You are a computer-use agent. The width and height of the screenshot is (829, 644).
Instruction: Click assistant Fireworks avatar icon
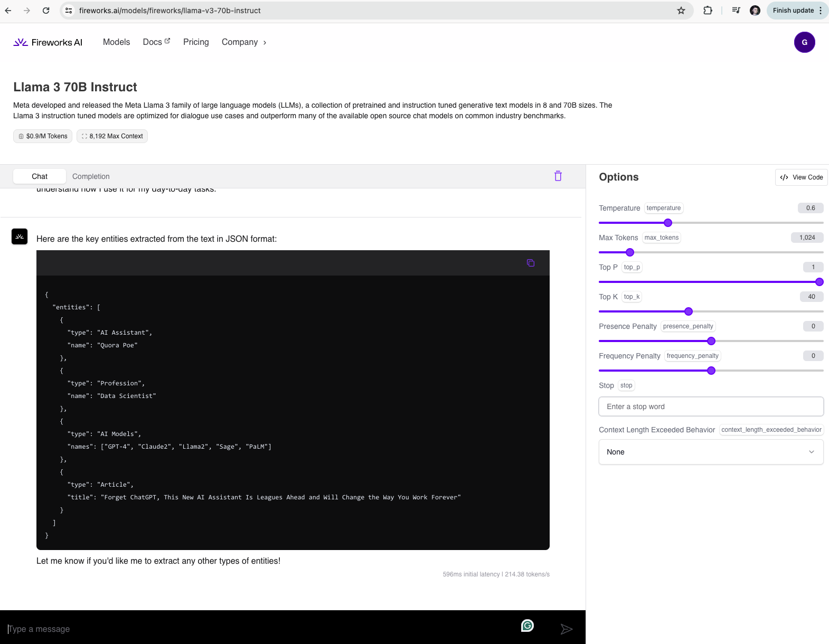tap(20, 236)
